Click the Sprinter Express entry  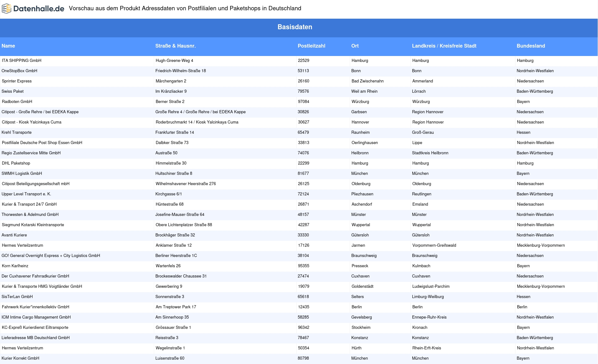tap(17, 81)
